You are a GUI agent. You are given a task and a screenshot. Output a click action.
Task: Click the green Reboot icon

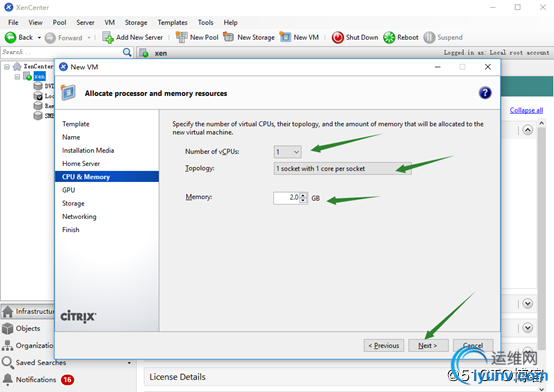tap(389, 37)
